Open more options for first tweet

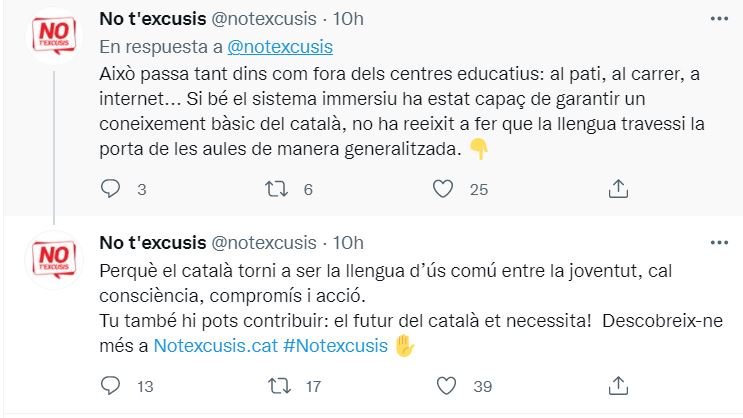[x=719, y=19]
